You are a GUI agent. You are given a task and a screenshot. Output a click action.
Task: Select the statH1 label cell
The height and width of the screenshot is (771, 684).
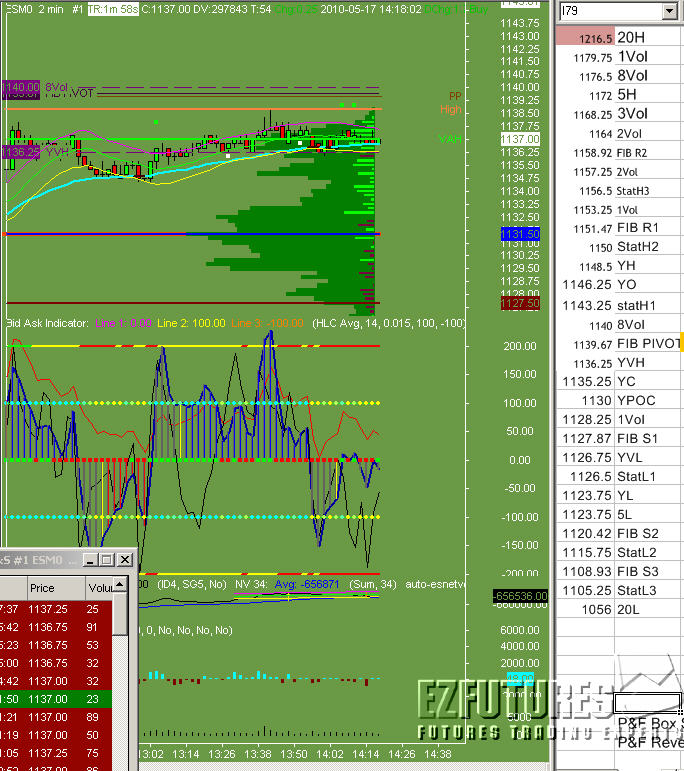[648, 306]
